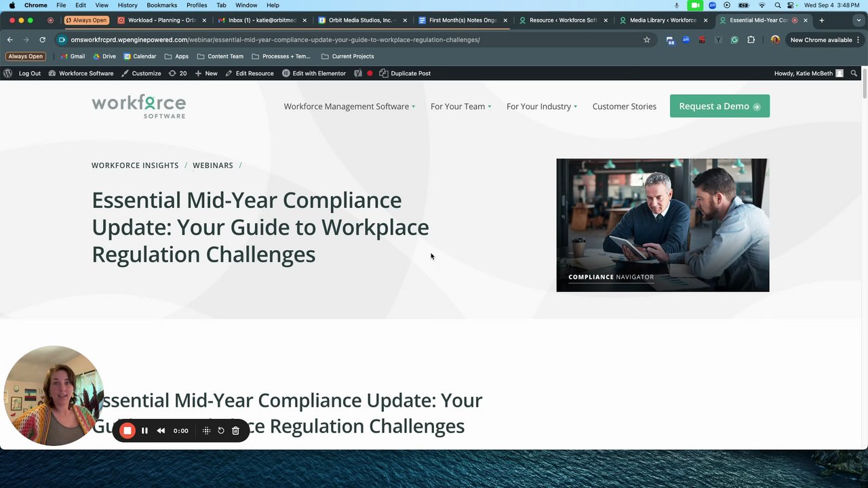This screenshot has height=488, width=868.
Task: Click the Y extension icon in Chrome toolbar
Action: pos(718,40)
